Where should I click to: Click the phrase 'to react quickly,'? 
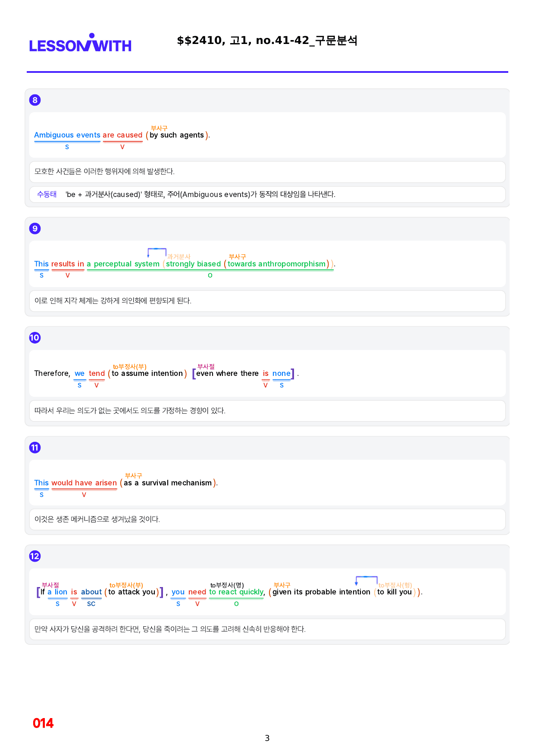pos(237,592)
